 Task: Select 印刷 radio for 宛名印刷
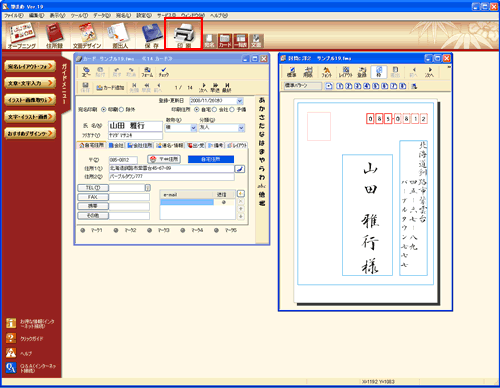point(104,109)
